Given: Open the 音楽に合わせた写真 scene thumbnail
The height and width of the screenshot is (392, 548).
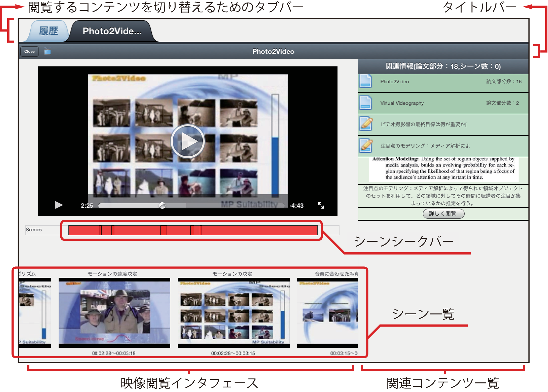Looking at the screenshot, I should coord(327,313).
